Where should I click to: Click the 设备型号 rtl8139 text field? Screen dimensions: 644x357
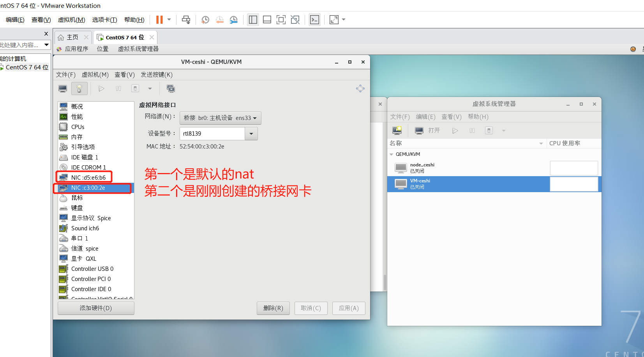coord(212,134)
